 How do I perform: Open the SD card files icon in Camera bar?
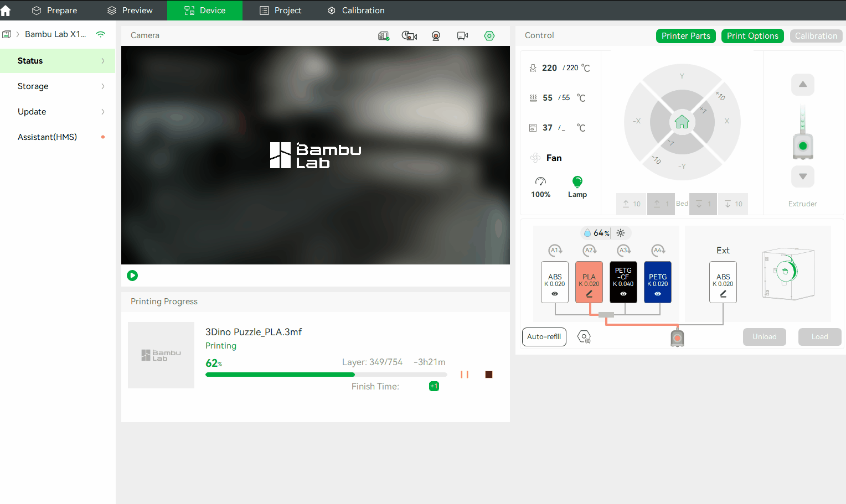pyautogui.click(x=384, y=36)
